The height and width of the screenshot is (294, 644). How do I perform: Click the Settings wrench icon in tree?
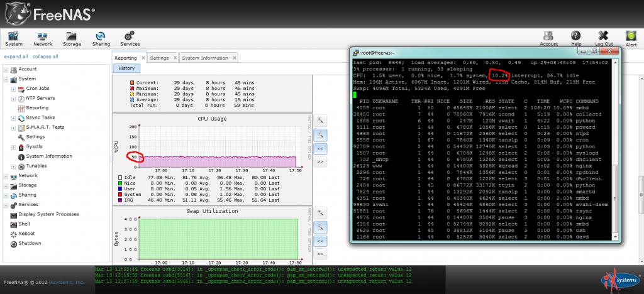coord(21,138)
